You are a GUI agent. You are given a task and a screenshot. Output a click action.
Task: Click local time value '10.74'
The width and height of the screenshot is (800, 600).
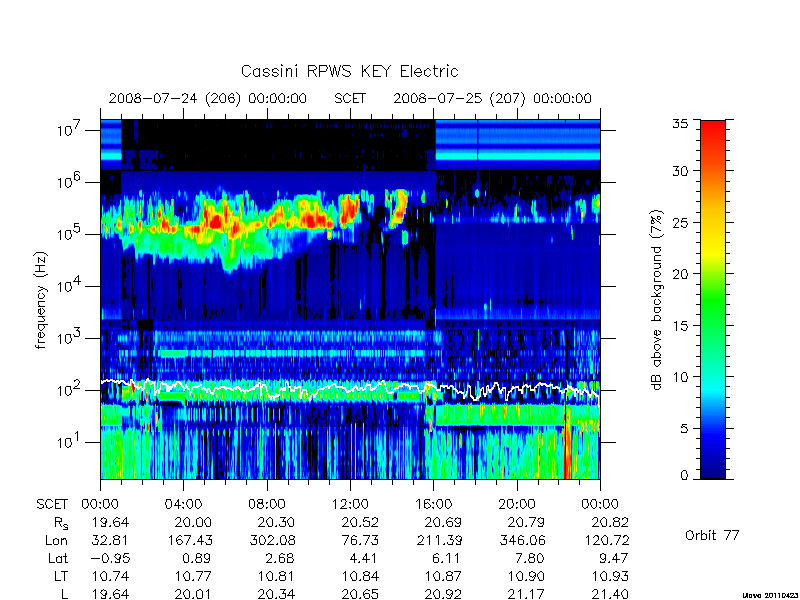click(x=110, y=576)
